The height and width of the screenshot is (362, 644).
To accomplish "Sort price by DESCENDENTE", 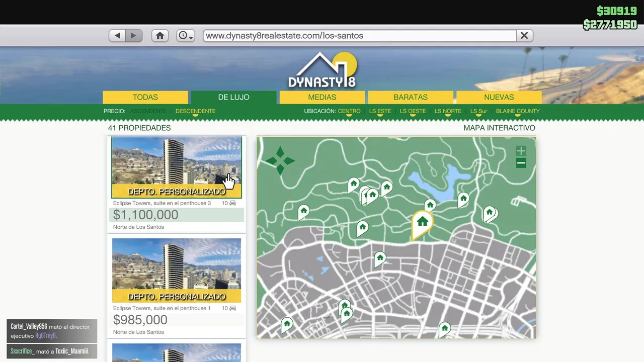I will click(x=195, y=111).
